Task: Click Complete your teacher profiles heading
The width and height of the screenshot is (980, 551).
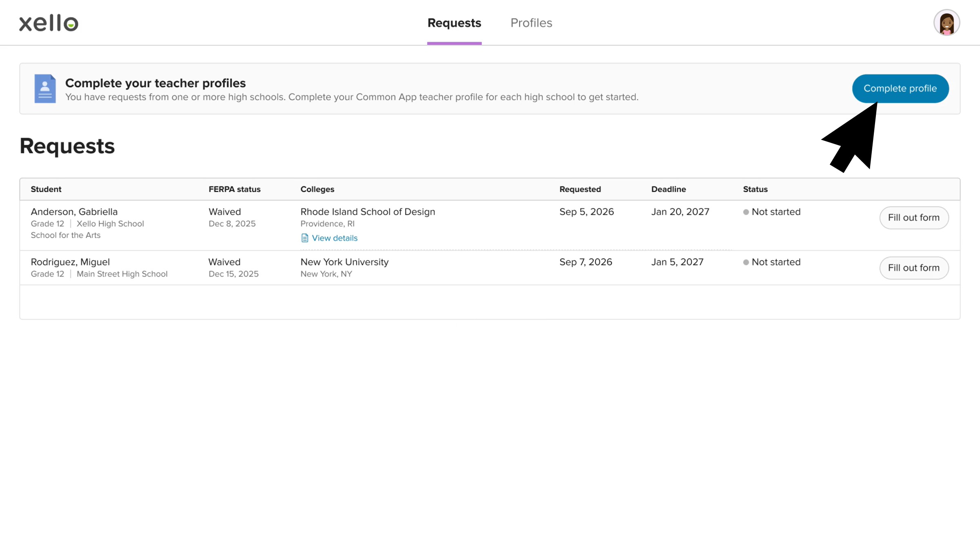Action: [x=155, y=83]
